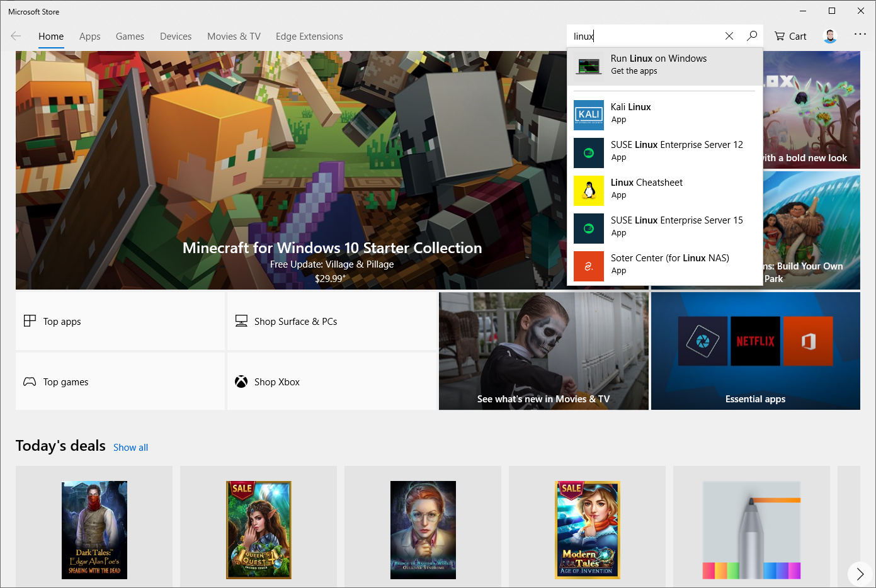The image size is (876, 588).
Task: Click the $29.99 Minecraft price text
Action: (330, 278)
